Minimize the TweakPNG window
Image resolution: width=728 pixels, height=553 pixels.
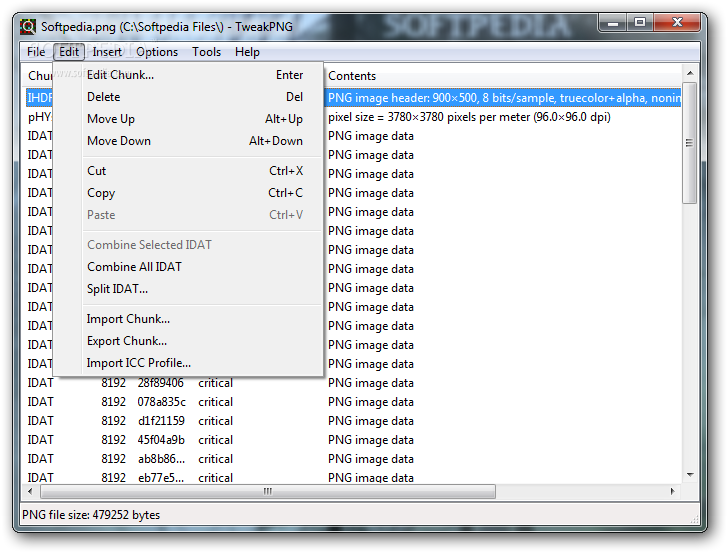[613, 23]
